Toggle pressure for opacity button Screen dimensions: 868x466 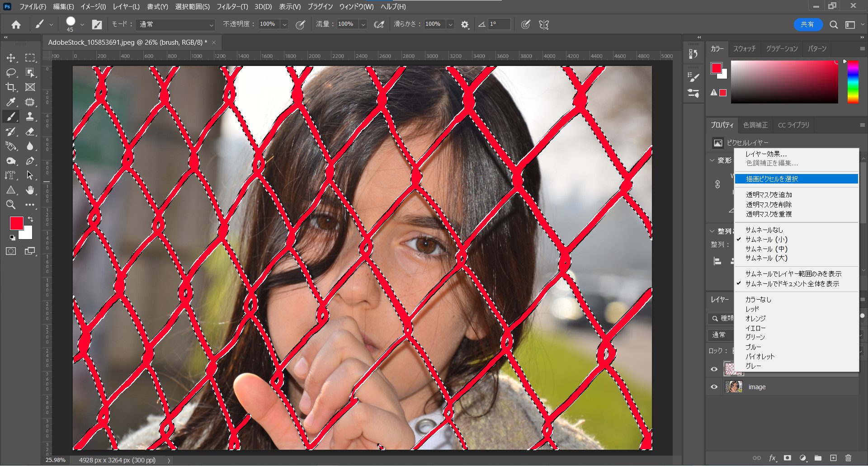pos(300,24)
